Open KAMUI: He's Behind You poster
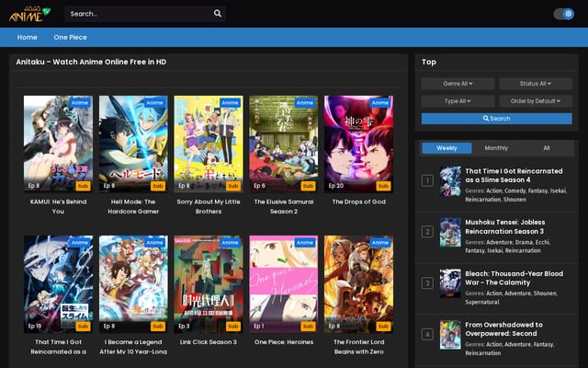 (58, 144)
